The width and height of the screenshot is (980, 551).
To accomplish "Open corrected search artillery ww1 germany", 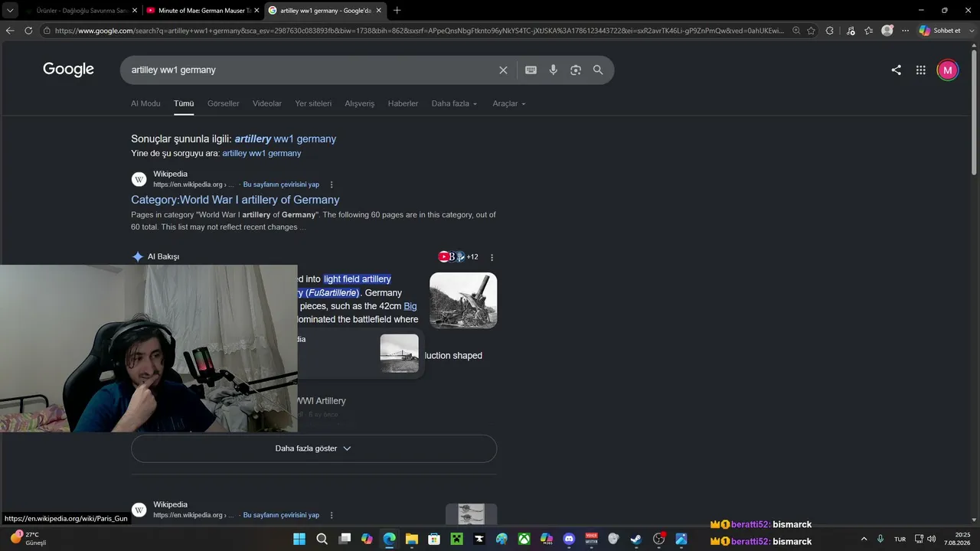I will click(286, 139).
